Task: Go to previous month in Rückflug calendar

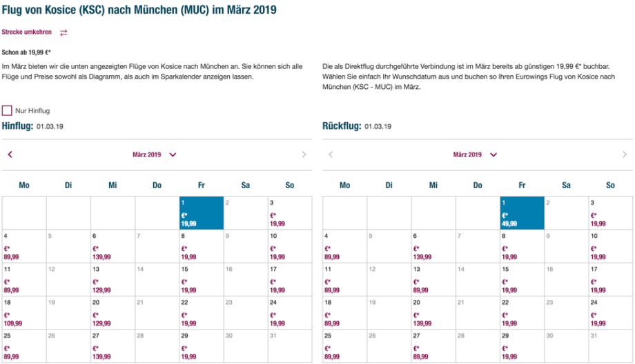Action: (331, 154)
